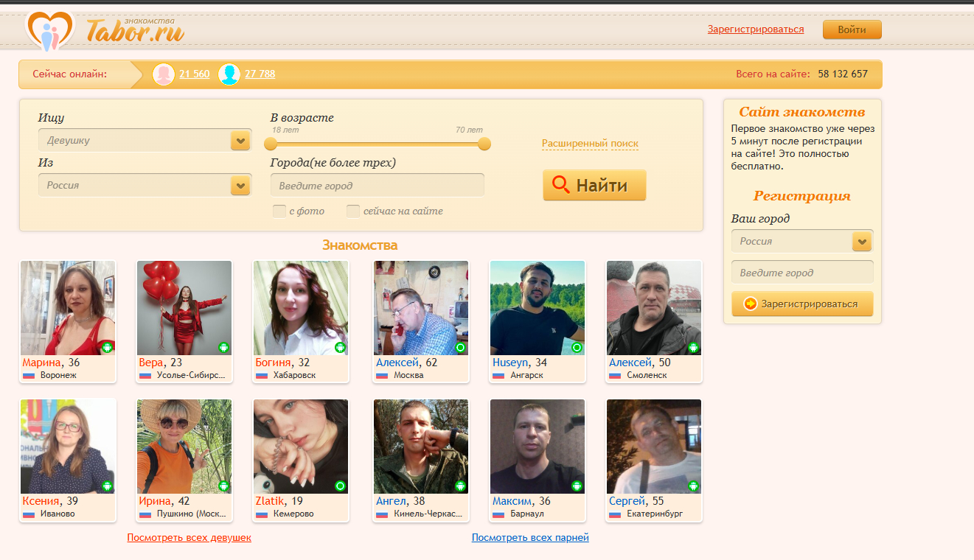
Task: Click the green online indicator on Huseyn's photo
Action: [577, 347]
